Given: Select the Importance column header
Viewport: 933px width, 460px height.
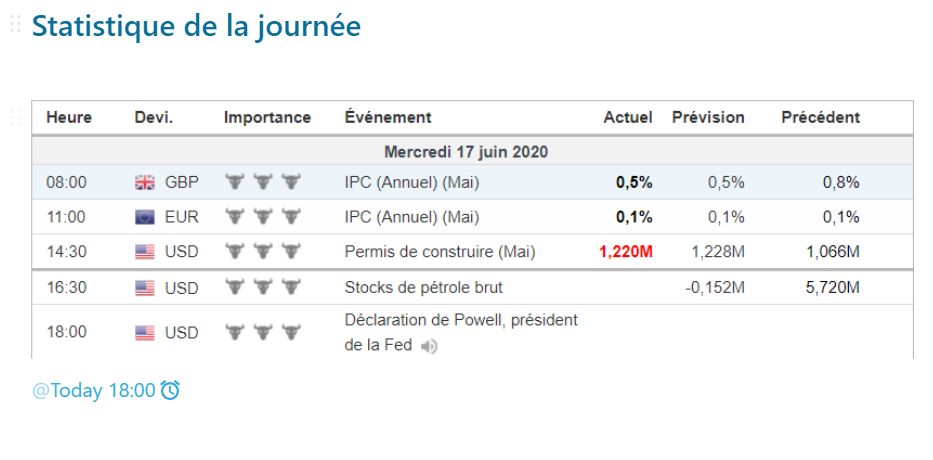Looking at the screenshot, I should click(267, 117).
